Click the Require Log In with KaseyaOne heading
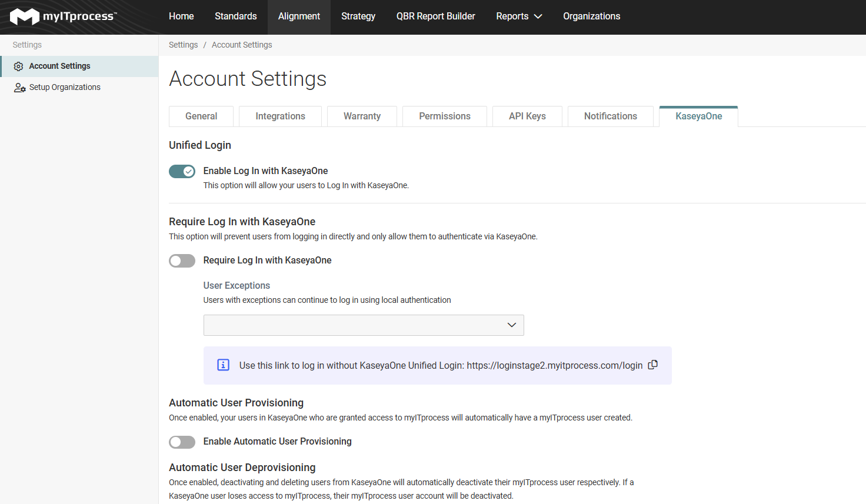 tap(242, 222)
